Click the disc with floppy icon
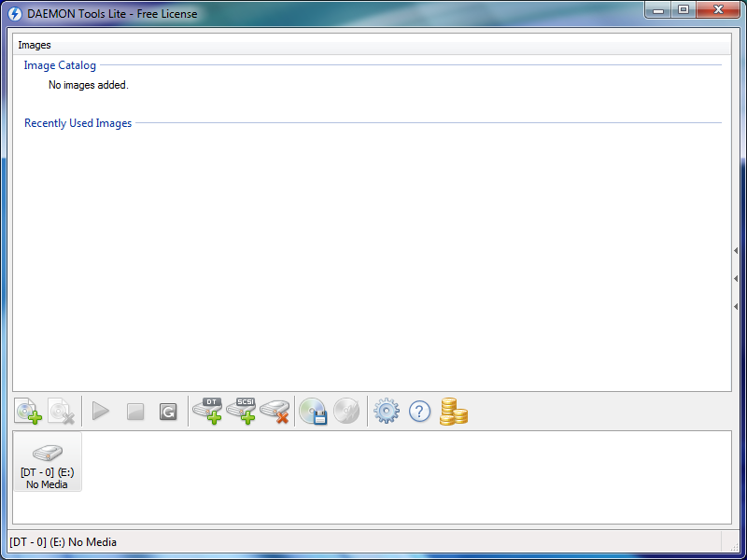The width and height of the screenshot is (747, 560). pyautogui.click(x=313, y=411)
